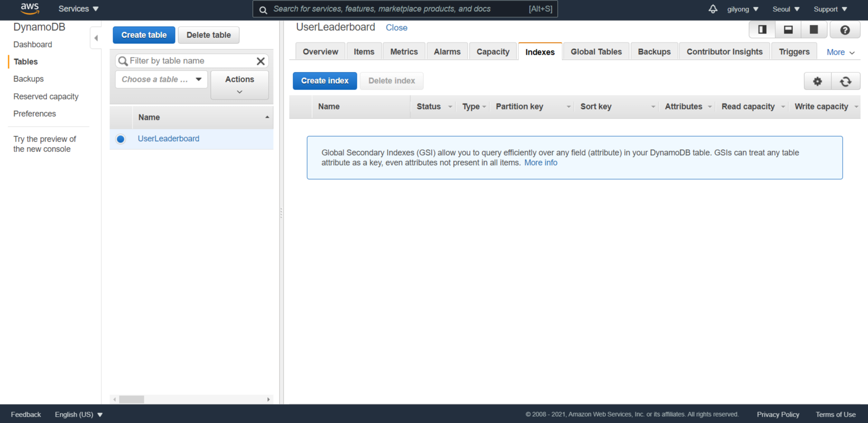Switch to bottom split layout icon
868x423 pixels.
[x=788, y=30]
